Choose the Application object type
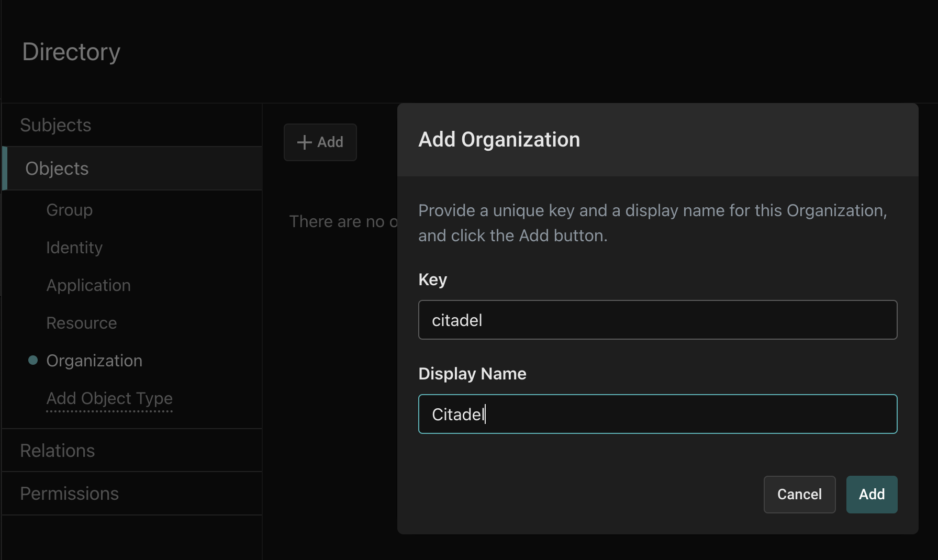The height and width of the screenshot is (560, 938). point(88,285)
